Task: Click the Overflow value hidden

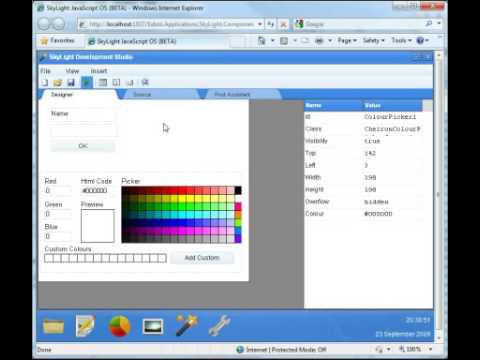Action: (376, 202)
